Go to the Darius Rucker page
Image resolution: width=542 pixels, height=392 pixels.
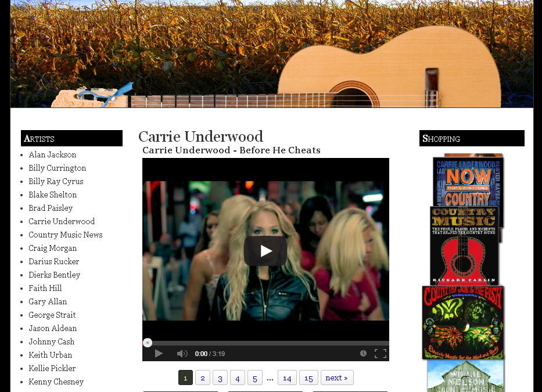click(54, 261)
